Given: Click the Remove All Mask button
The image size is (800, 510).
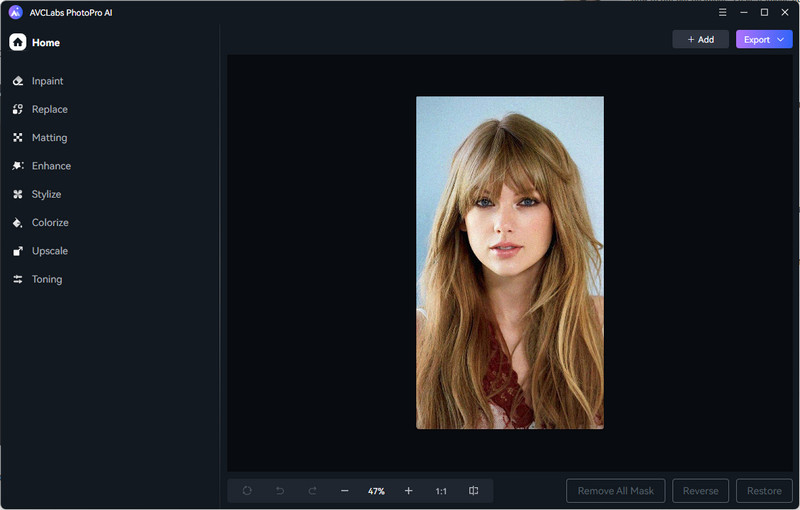Looking at the screenshot, I should click(x=615, y=491).
